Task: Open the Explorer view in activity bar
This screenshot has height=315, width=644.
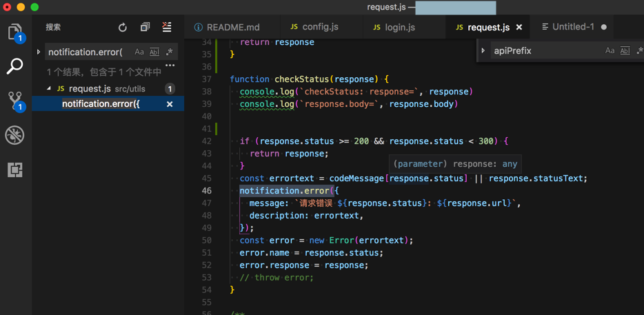Action: (15, 32)
